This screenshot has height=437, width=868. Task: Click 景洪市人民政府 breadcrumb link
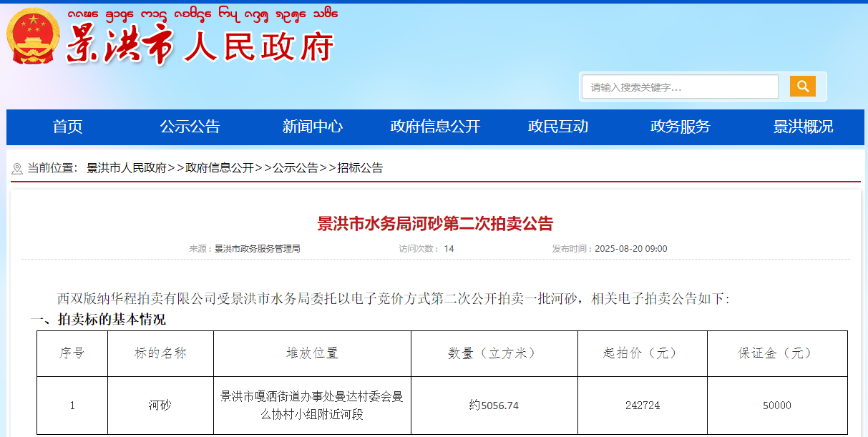pos(126,168)
